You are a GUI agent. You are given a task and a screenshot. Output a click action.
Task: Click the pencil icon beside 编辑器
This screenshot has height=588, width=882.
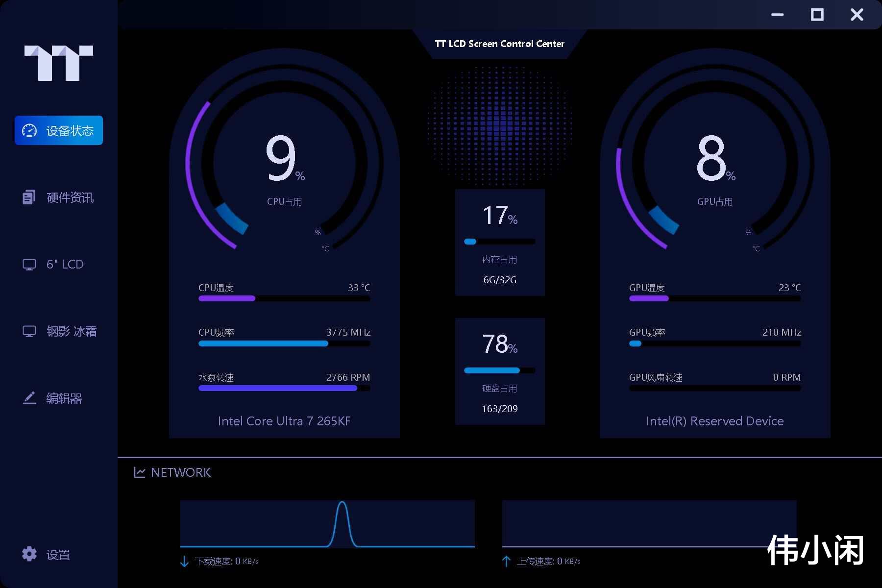[x=29, y=398]
